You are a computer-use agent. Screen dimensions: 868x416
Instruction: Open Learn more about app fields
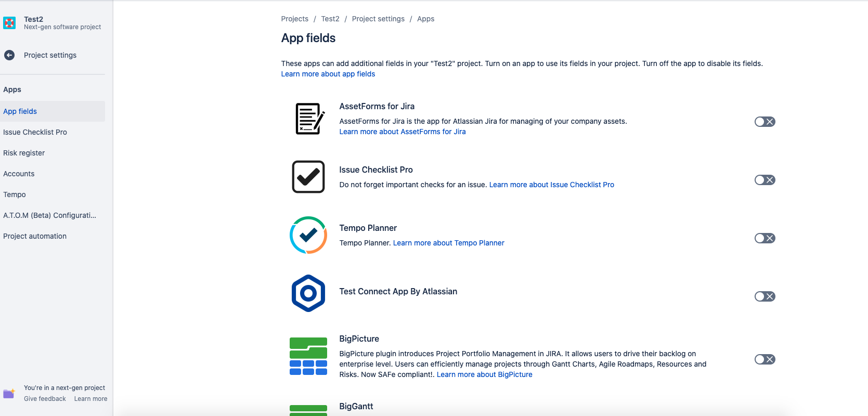coord(328,74)
